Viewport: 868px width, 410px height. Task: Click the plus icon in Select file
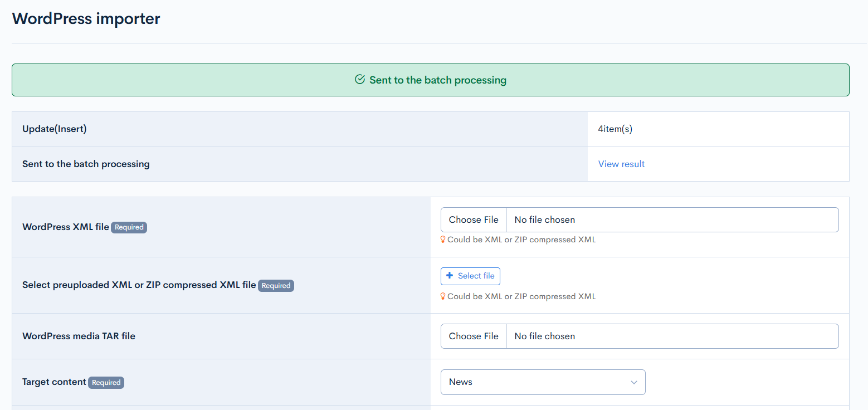click(x=450, y=276)
